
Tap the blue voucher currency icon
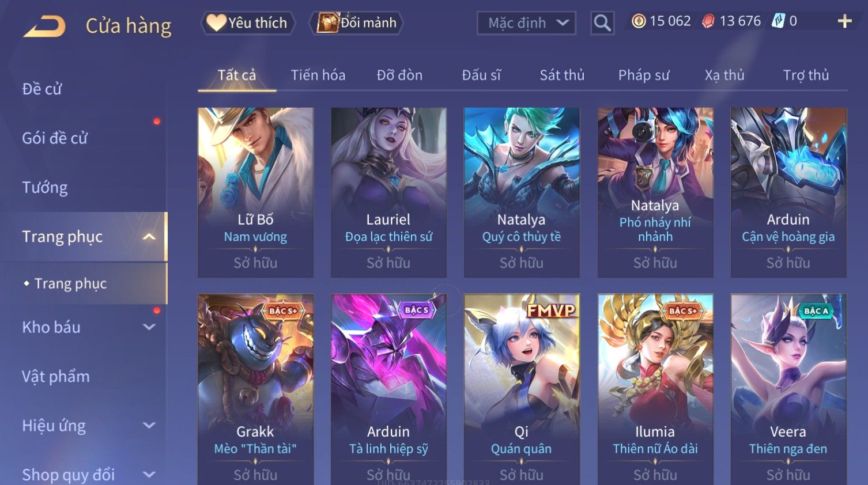click(x=778, y=21)
